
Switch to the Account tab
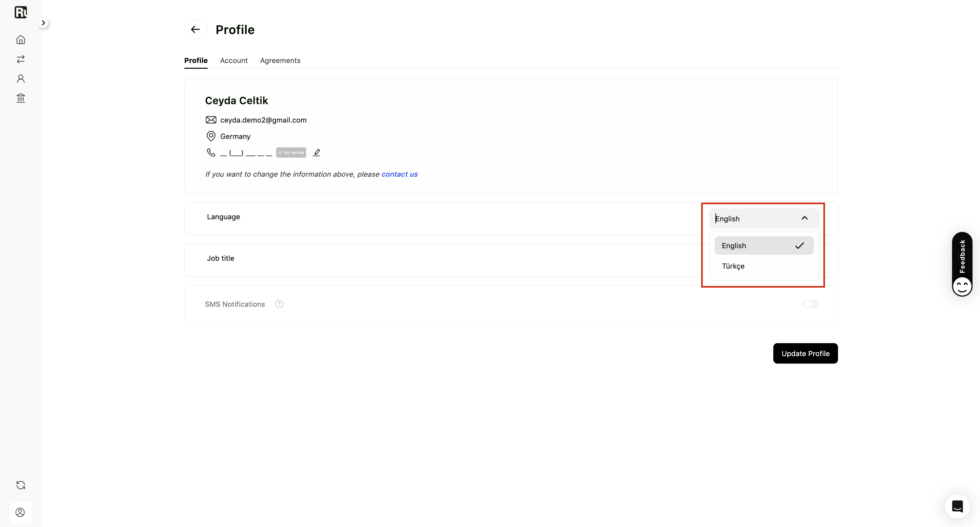click(234, 61)
